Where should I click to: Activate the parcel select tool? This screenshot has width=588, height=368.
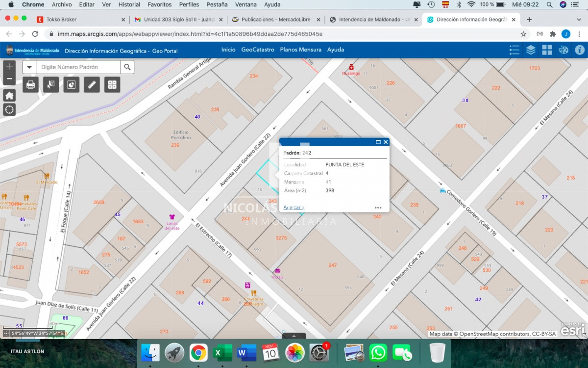[51, 85]
